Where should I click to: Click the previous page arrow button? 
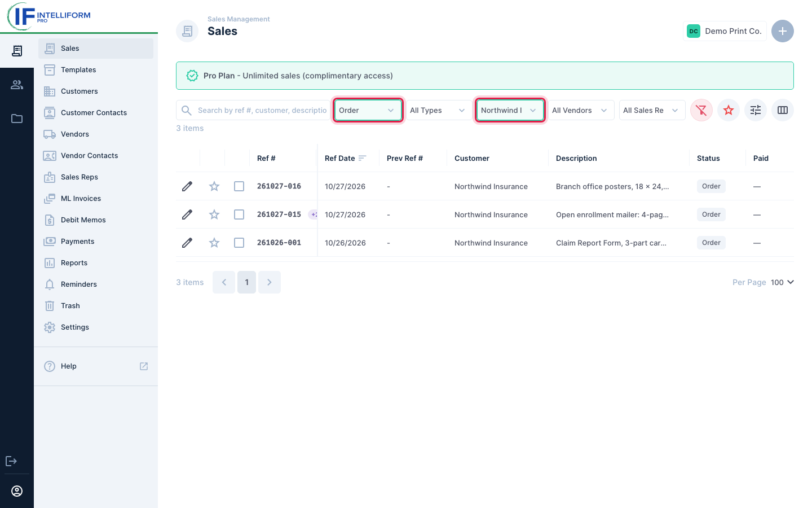[x=224, y=282]
